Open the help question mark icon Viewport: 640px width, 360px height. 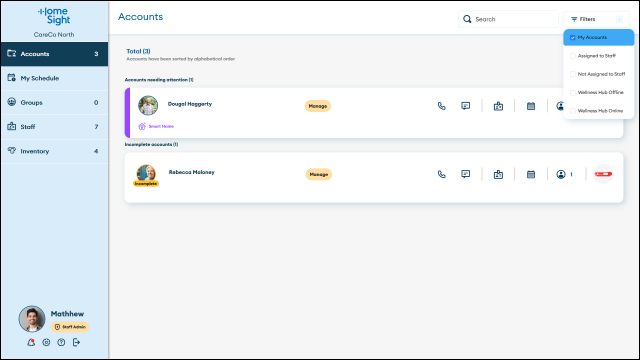(61, 342)
